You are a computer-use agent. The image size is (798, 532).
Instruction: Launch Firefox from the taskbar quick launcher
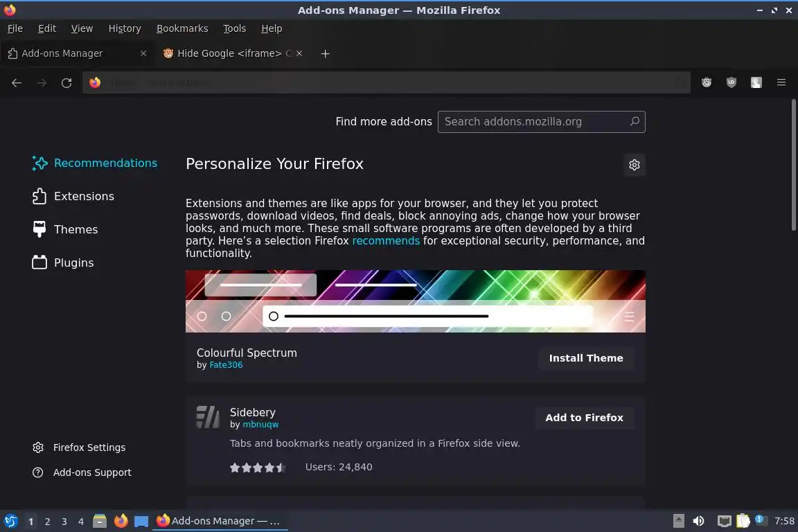(121, 521)
